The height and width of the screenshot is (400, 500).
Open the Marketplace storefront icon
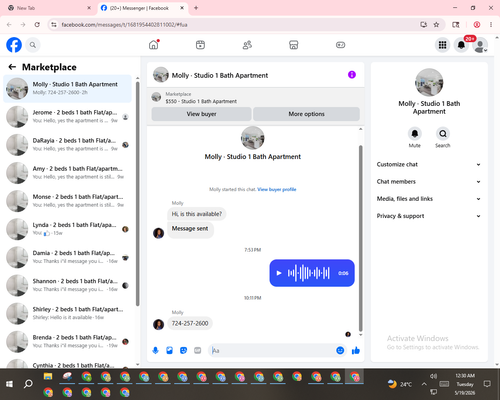tap(294, 45)
